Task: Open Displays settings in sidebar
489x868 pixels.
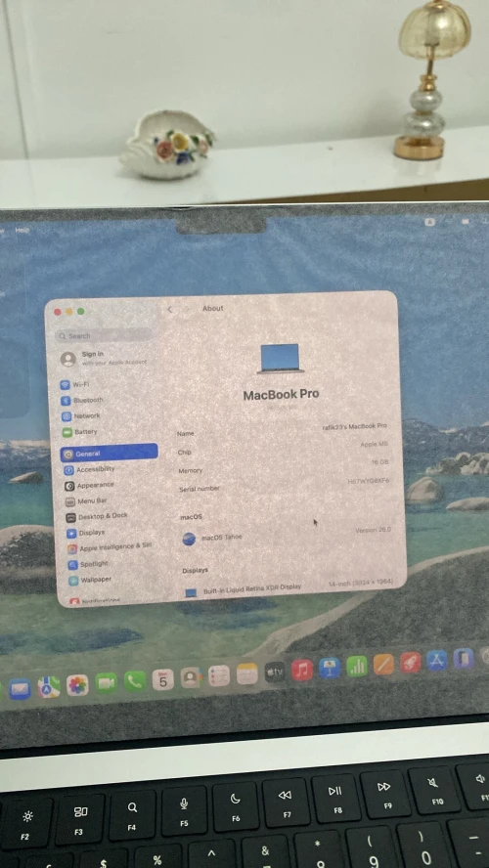Action: [x=86, y=533]
